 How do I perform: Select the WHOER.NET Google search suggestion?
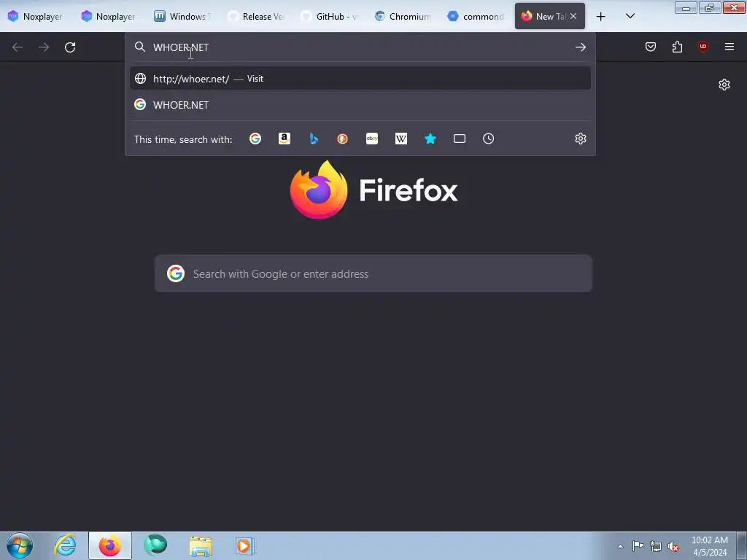click(360, 105)
